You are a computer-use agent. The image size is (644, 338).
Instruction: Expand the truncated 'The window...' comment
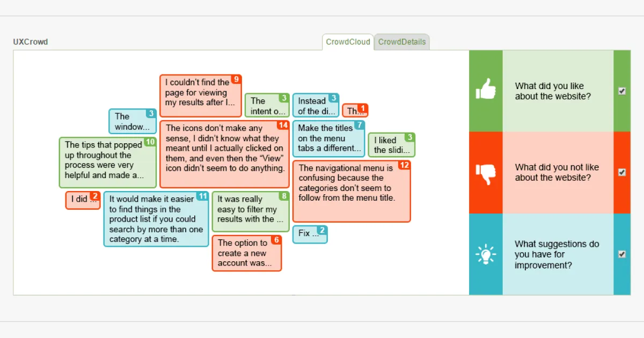(x=132, y=122)
